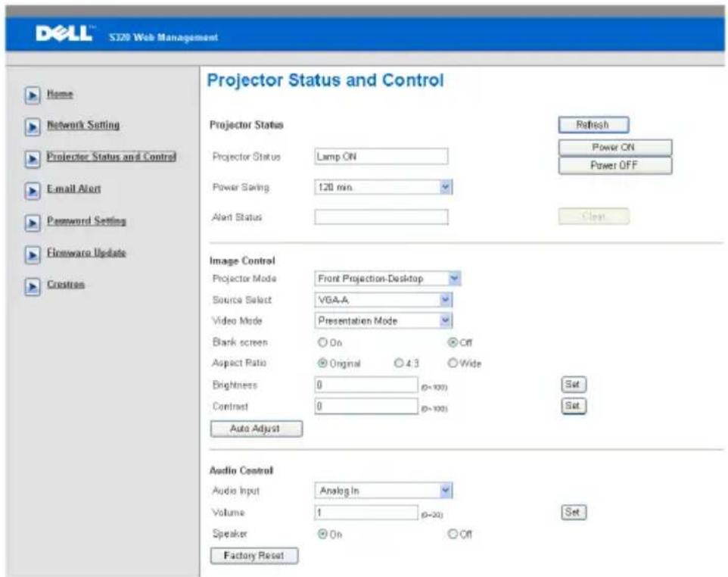Viewport: 728px width, 577px height.
Task: Go to Network Setting page
Action: pos(83,125)
